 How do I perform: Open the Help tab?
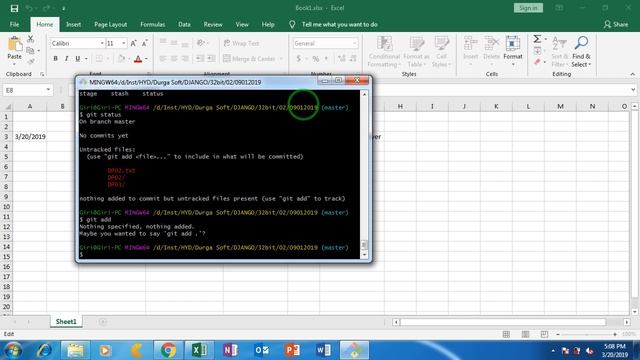point(268,24)
